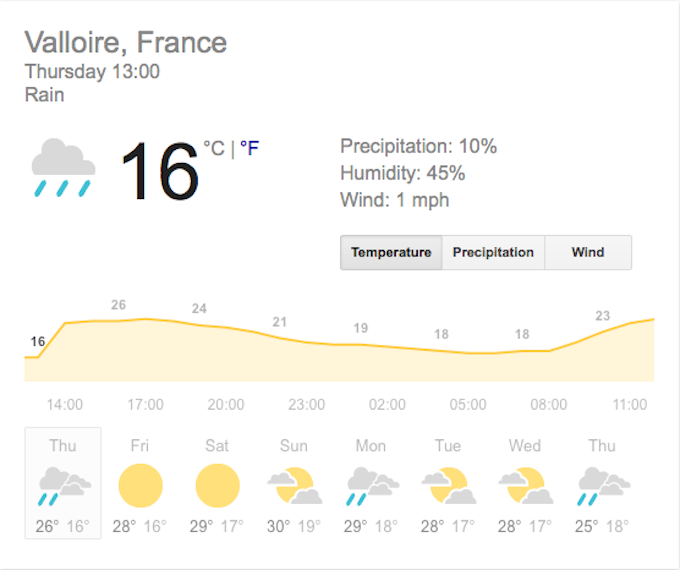
Task: Choose Sunday's partly cloudy icon
Action: 294,486
